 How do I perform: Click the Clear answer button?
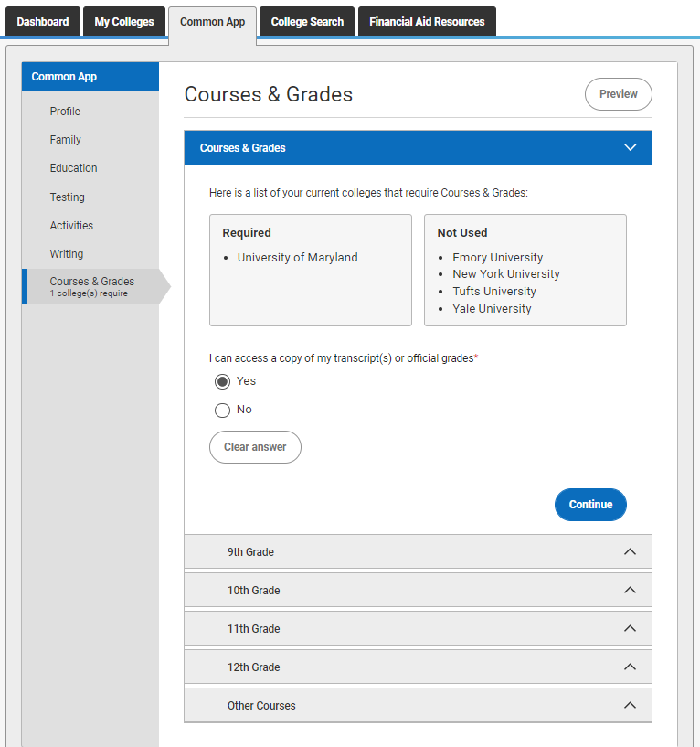(x=255, y=447)
